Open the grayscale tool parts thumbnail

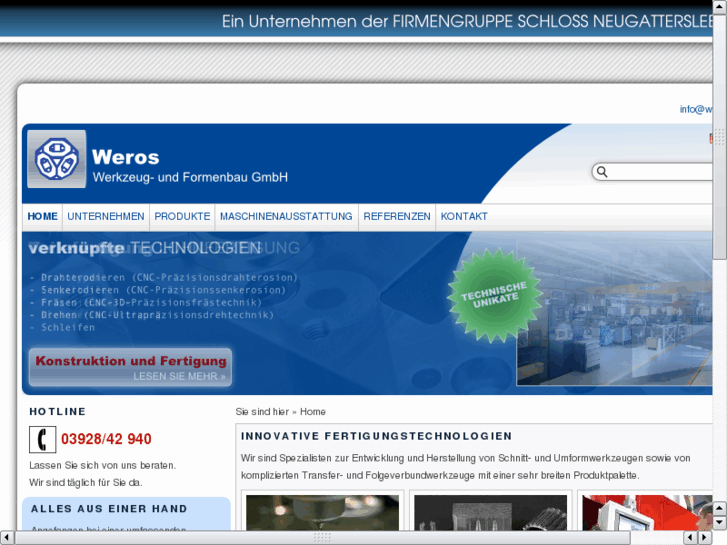[x=491, y=513]
